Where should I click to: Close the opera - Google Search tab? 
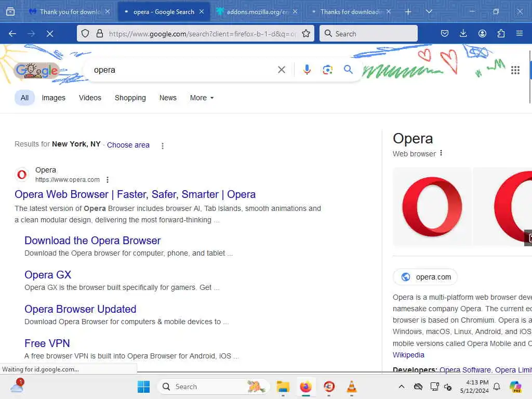202,12
